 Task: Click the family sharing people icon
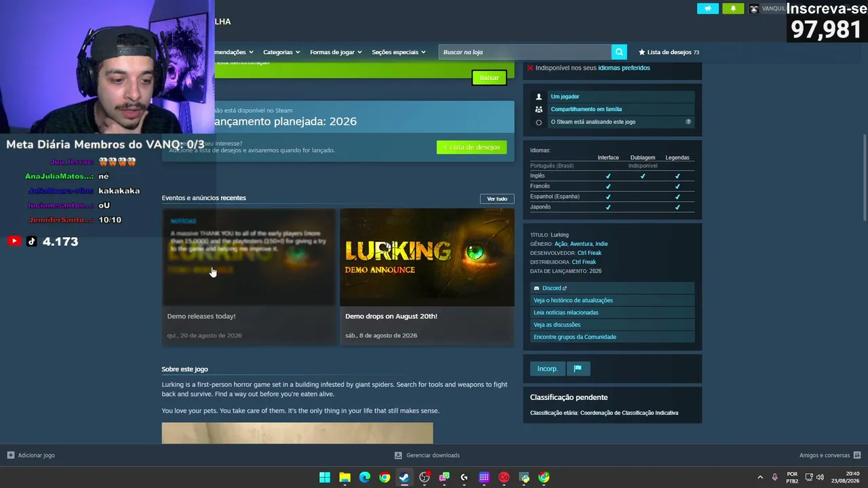click(538, 109)
